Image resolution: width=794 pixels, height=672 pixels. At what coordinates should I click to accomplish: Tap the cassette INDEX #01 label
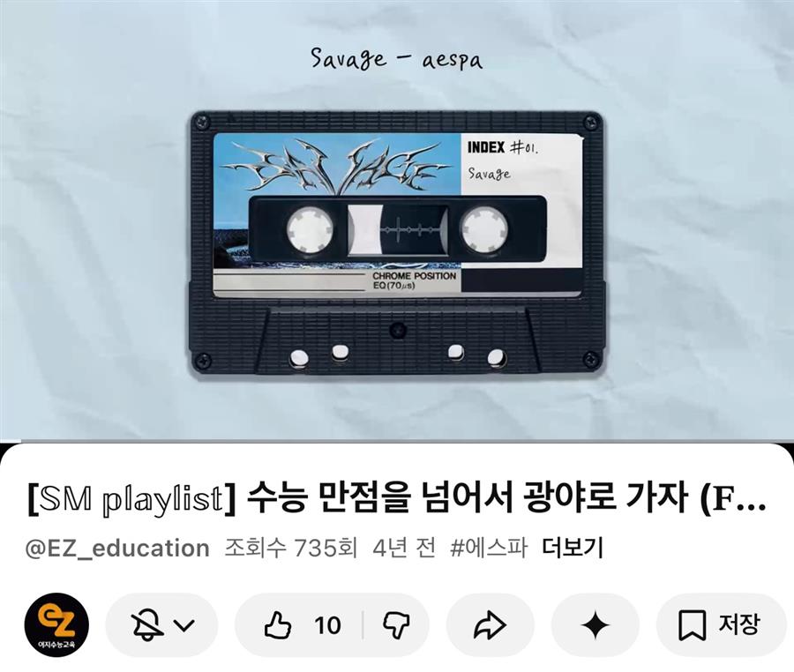click(503, 148)
